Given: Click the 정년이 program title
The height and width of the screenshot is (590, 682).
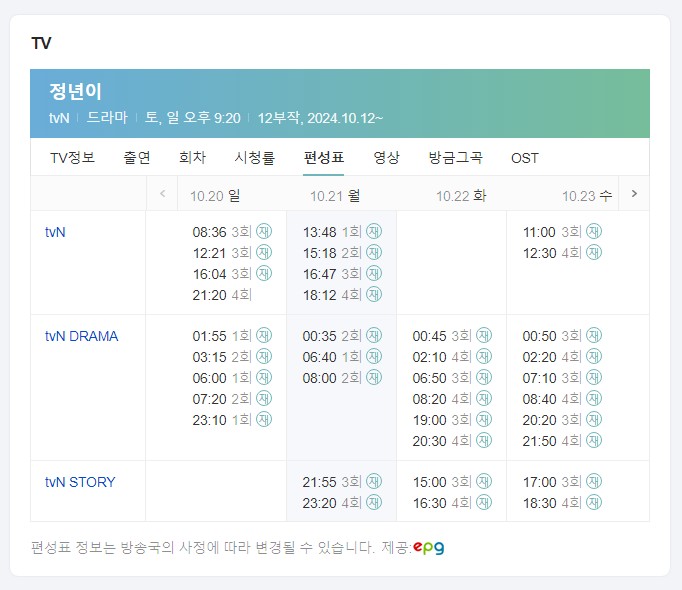Looking at the screenshot, I should [75, 91].
